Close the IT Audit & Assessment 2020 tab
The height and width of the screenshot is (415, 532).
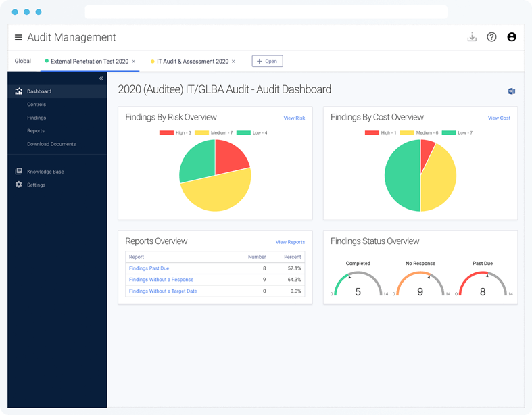234,62
